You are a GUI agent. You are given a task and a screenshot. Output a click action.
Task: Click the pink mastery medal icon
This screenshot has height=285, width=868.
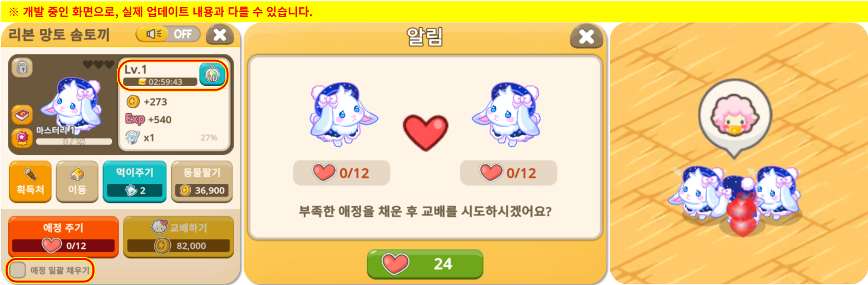[x=22, y=137]
